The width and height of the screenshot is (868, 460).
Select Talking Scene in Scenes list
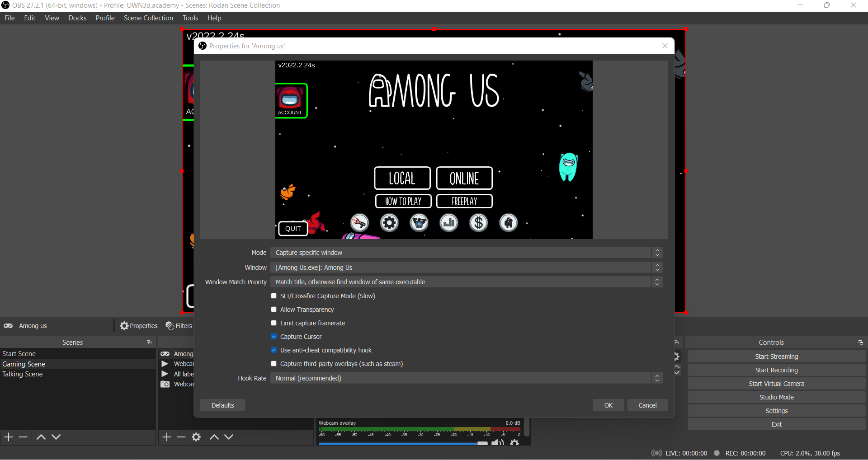(x=23, y=374)
